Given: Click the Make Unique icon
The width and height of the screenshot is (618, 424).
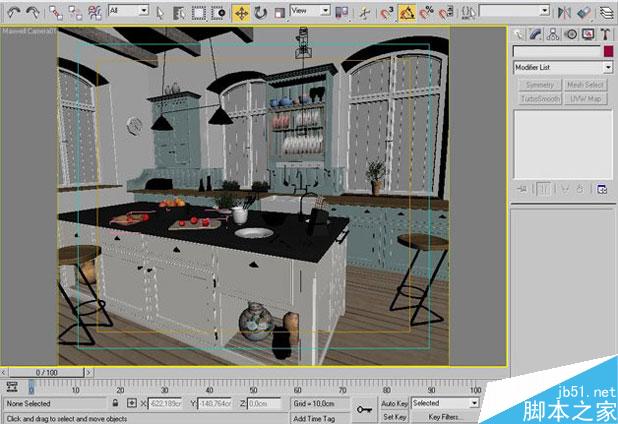Looking at the screenshot, I should [x=566, y=190].
